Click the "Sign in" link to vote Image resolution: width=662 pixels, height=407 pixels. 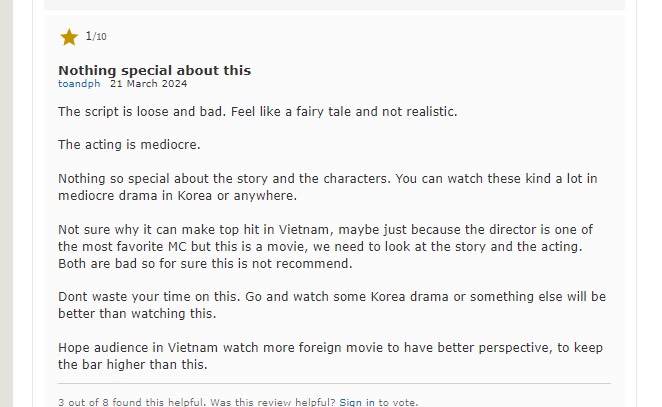coord(357,402)
